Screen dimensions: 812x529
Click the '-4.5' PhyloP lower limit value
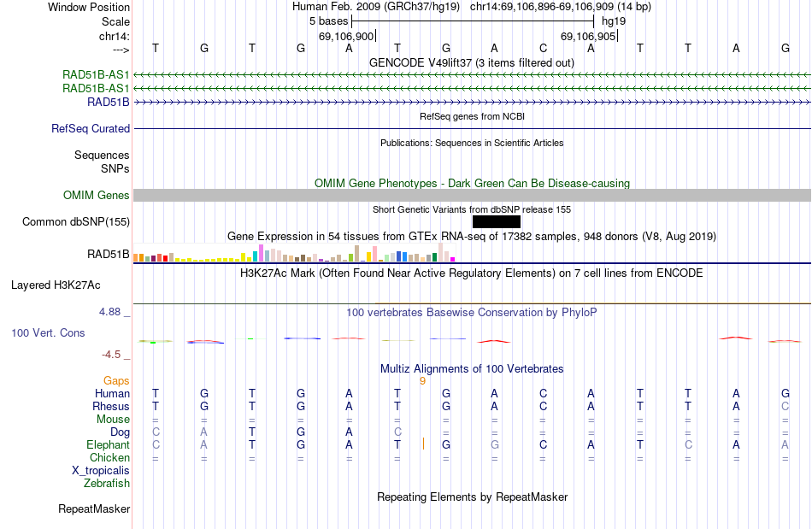[111, 355]
